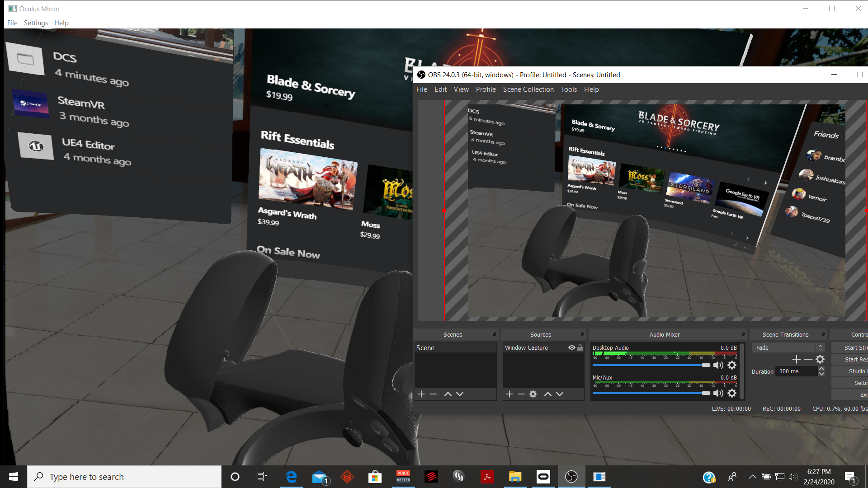Open Microsoft Edge from the taskbar
This screenshot has width=868, height=488.
coord(291,477)
